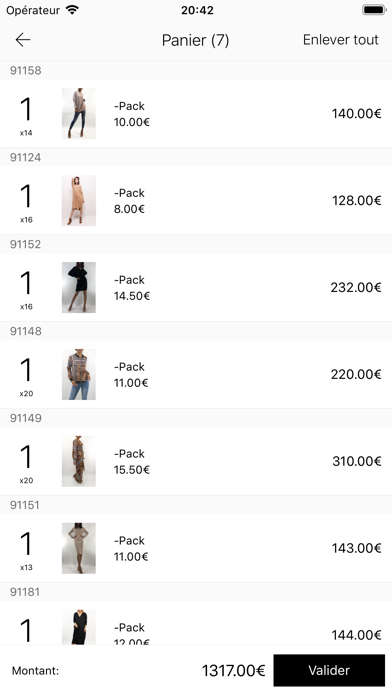Tap the 1317.00€ total amount
The width and height of the screenshot is (392, 696).
coord(234,670)
